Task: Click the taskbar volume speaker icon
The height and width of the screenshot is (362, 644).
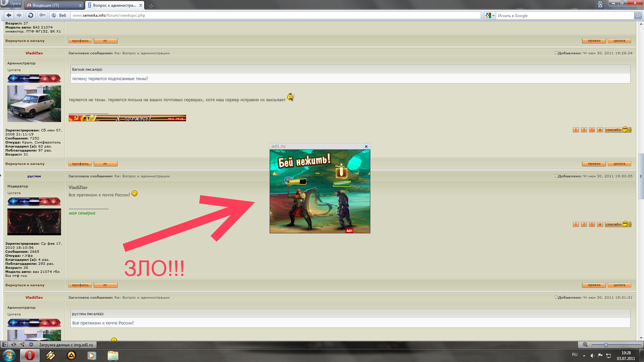Action: coord(592,355)
